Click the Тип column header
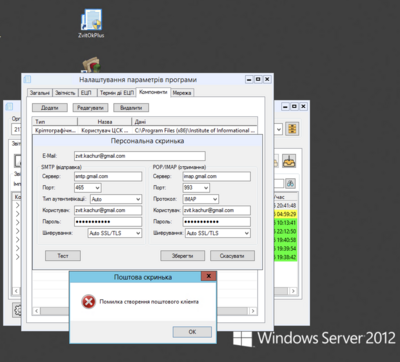This screenshot has height=362, width=400. [55, 122]
